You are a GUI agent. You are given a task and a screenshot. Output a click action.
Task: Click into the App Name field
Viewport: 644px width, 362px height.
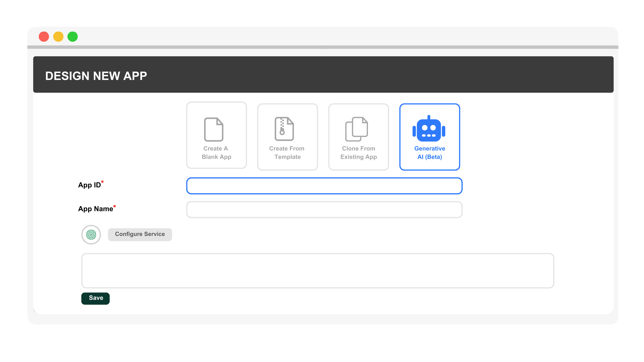pos(324,210)
